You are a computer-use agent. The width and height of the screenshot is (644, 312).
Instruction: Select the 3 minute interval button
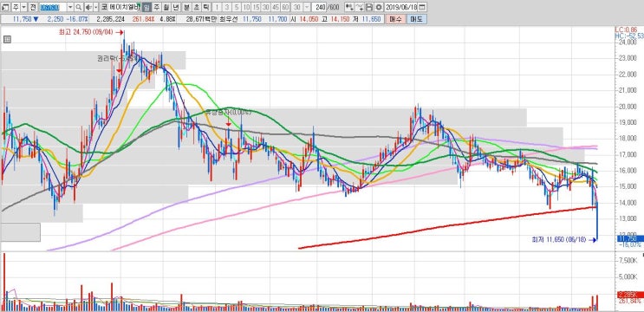click(x=227, y=8)
